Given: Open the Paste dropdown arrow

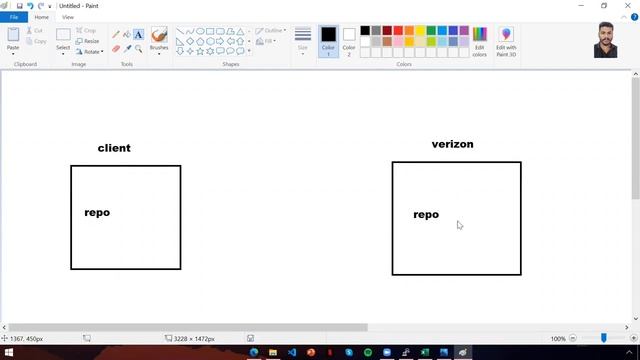Looking at the screenshot, I should (13, 54).
